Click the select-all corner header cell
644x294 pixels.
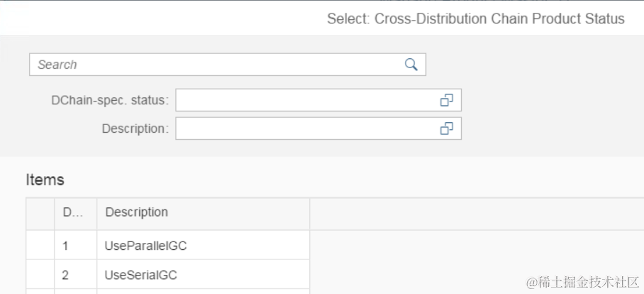click(x=40, y=212)
